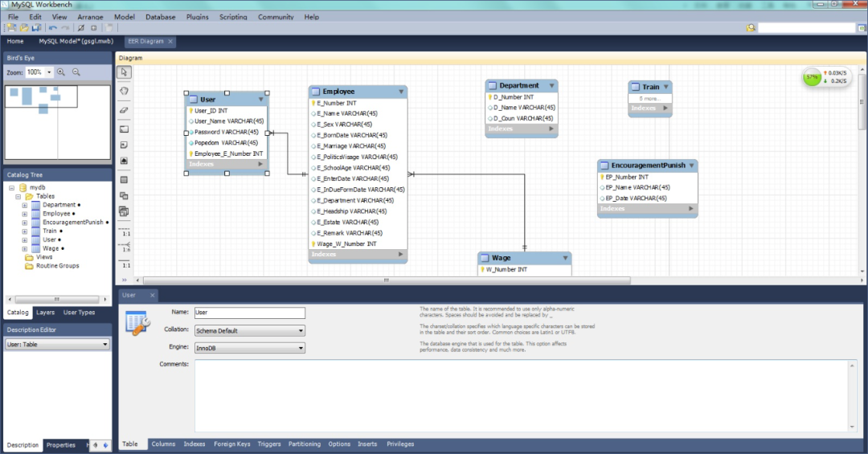This screenshot has width=868, height=454.
Task: Click the table Name input field
Action: coord(250,313)
